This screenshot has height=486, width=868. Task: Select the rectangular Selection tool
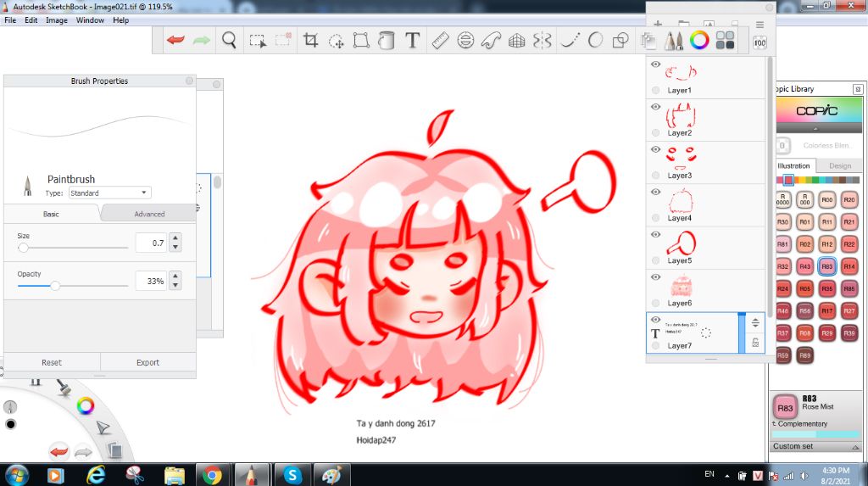tap(258, 41)
